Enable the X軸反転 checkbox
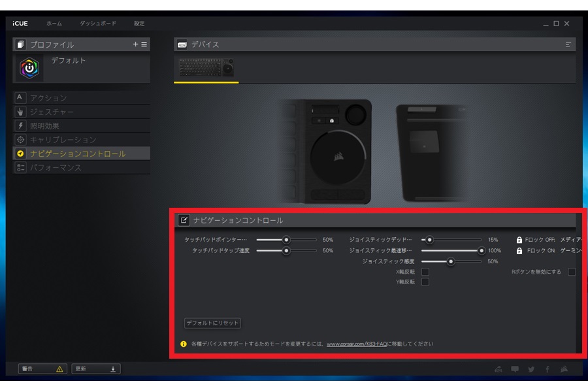Image resolution: width=588 pixels, height=392 pixels. pyautogui.click(x=425, y=272)
